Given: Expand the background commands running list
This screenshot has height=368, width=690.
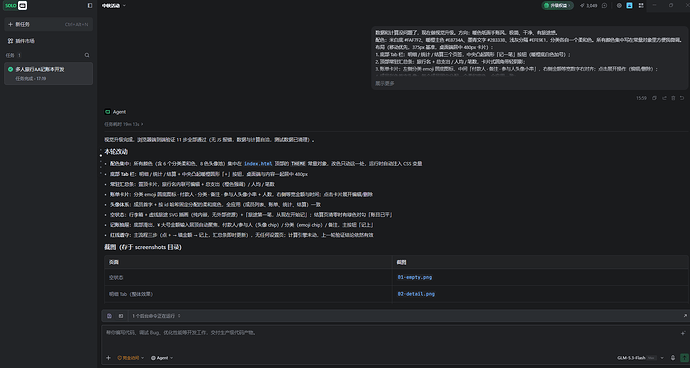Looking at the screenshot, I should pyautogui.click(x=157, y=316).
